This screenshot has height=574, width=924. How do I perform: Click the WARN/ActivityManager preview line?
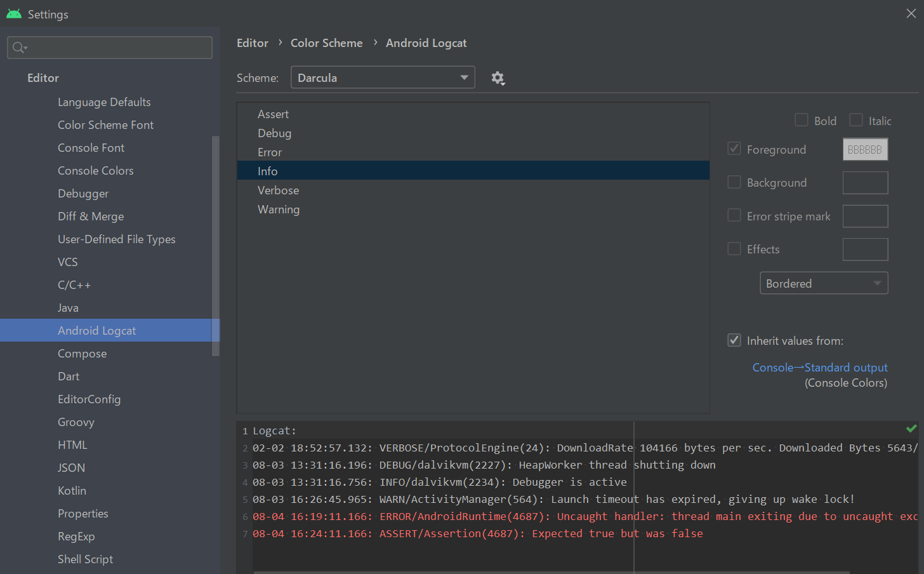553,499
